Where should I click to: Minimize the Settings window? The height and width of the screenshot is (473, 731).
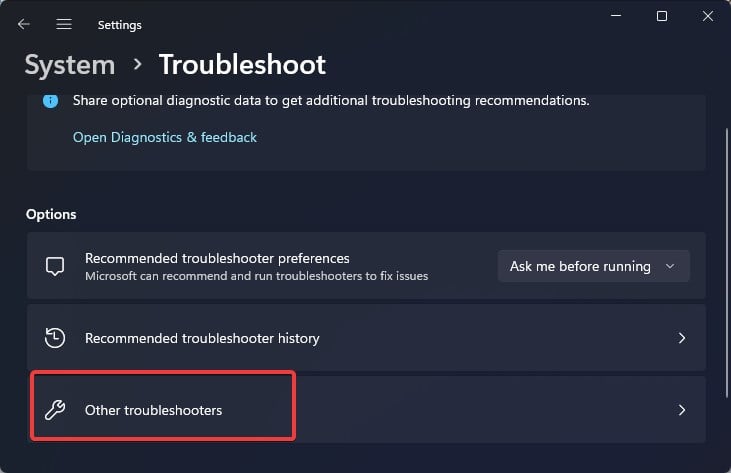point(614,17)
